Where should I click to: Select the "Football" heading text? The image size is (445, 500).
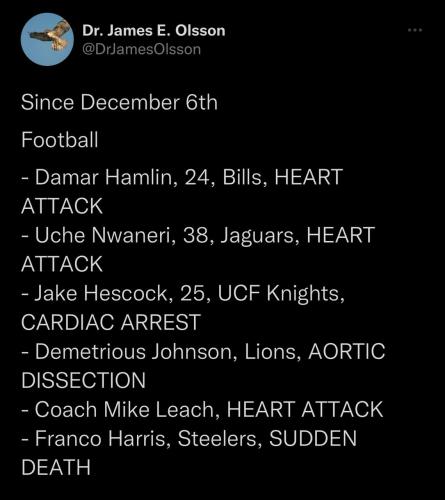[x=60, y=139]
